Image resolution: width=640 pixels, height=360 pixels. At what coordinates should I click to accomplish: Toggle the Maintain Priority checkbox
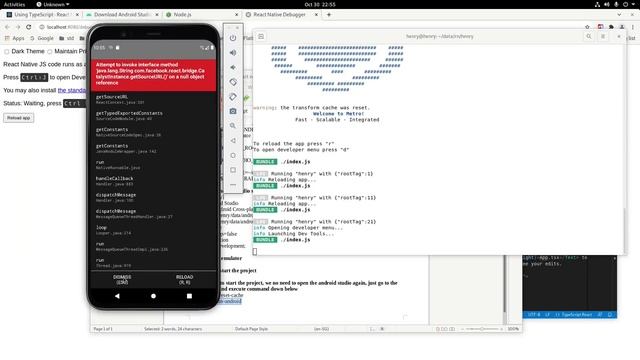coord(50,52)
